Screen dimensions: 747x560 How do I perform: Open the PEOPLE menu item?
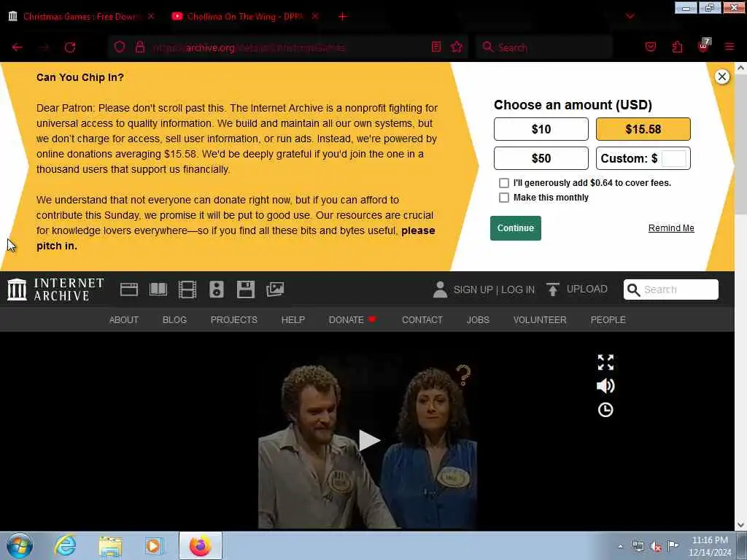608,320
